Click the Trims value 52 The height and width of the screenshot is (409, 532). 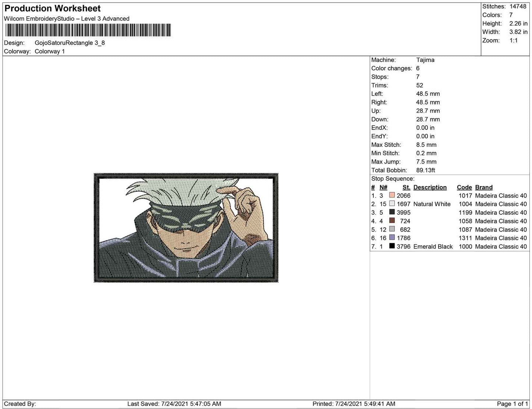[420, 85]
